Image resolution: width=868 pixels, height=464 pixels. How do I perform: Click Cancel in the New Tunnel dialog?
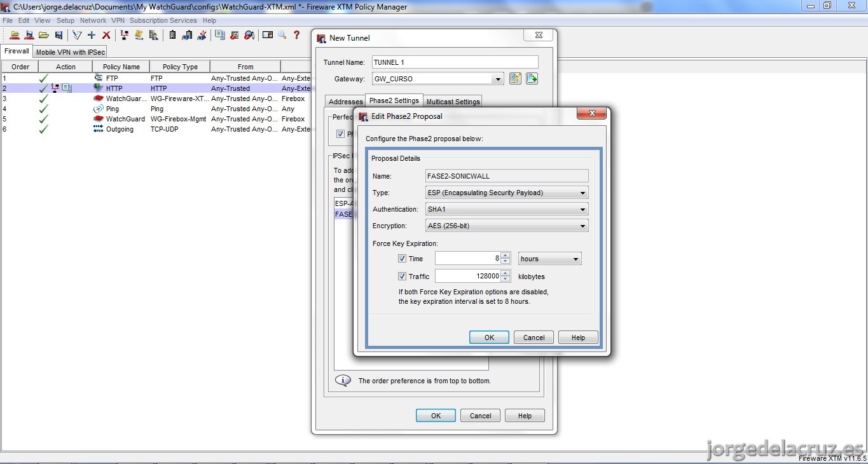(480, 416)
